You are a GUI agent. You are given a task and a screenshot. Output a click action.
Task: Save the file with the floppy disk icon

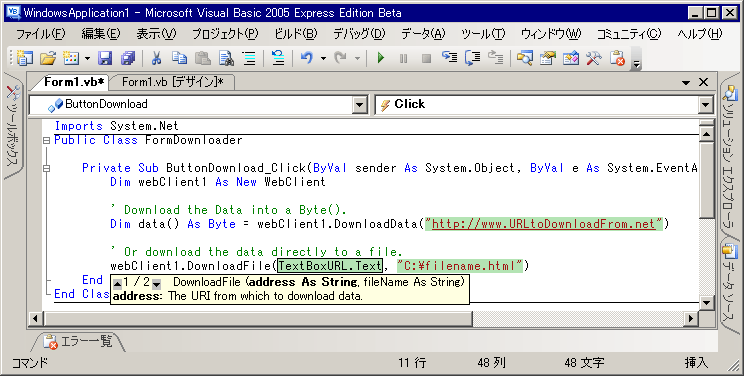[x=105, y=58]
